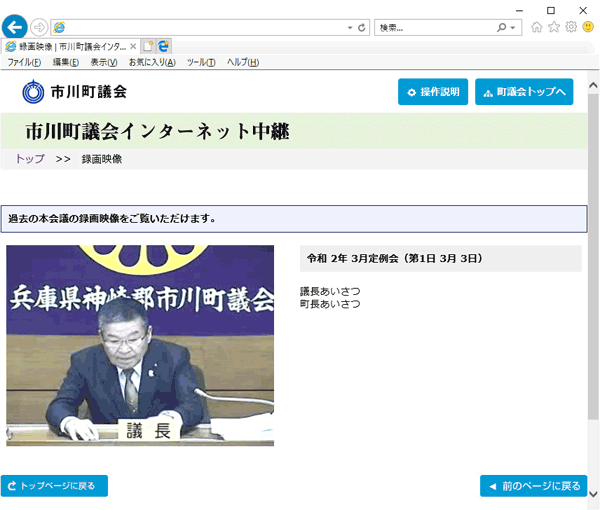This screenshot has width=600, height=510.
Task: Click the 議長あいさつ text line
Action: [330, 292]
